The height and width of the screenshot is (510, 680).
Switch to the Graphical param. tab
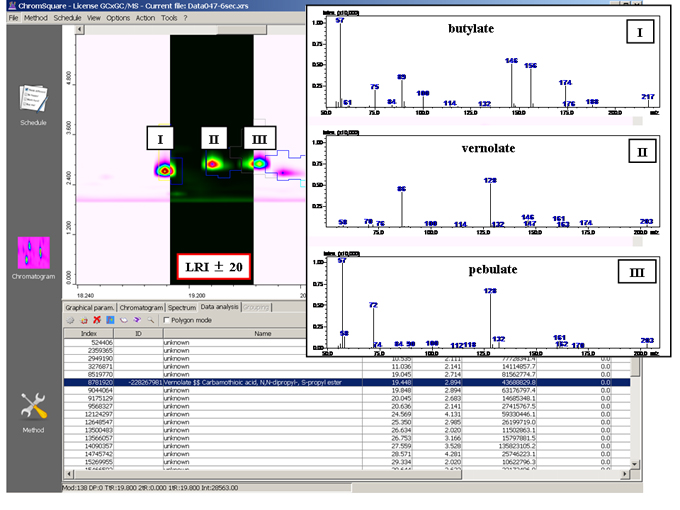coord(88,307)
